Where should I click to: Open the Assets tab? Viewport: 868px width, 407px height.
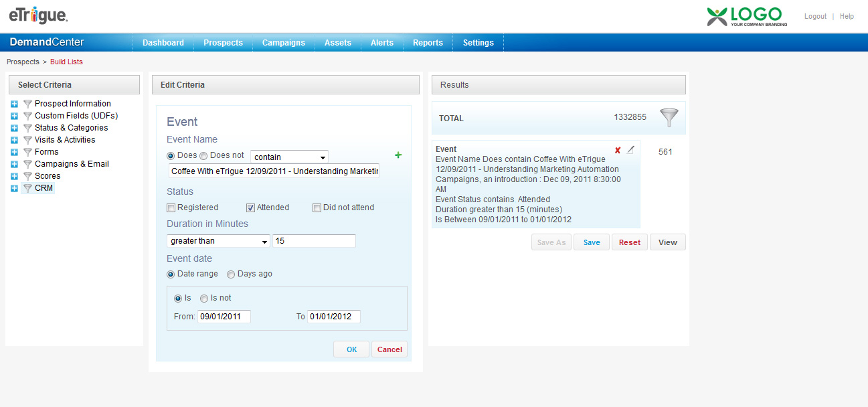click(x=338, y=43)
